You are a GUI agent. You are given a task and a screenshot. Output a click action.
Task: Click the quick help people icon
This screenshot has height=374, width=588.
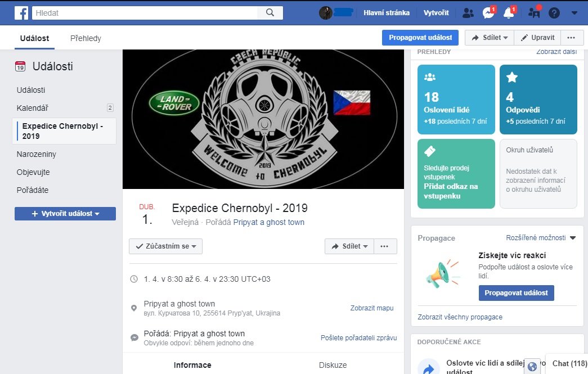pos(534,13)
